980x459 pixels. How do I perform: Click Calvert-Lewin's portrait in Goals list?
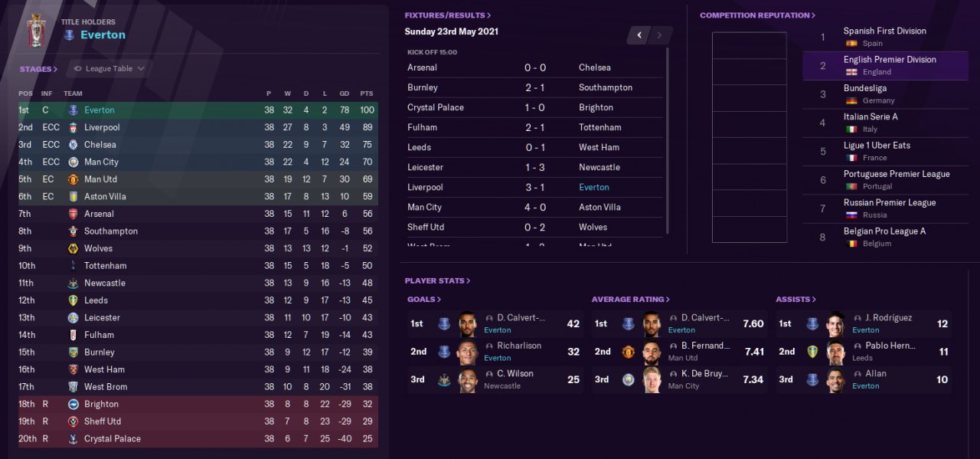(468, 323)
